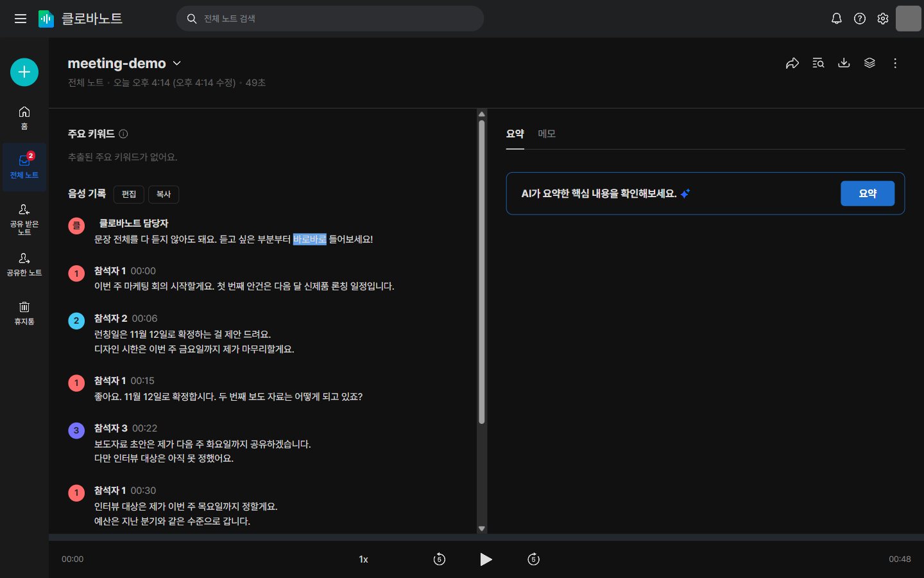Jump to 참석자 1 timestamp 00:15
The image size is (924, 578).
[142, 381]
